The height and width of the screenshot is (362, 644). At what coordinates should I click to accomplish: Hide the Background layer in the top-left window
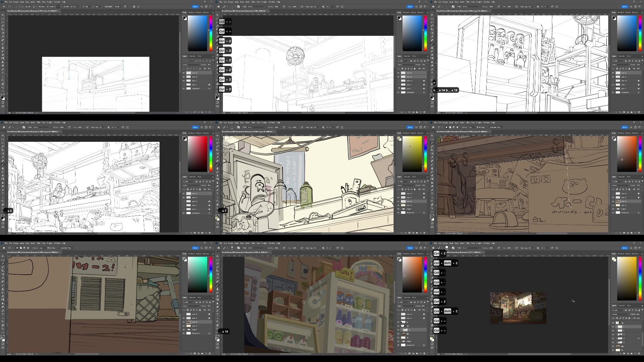click(x=184, y=88)
